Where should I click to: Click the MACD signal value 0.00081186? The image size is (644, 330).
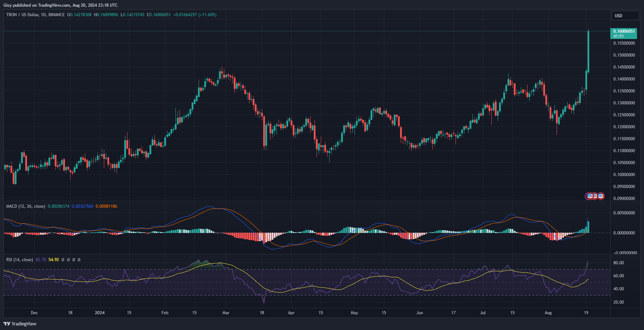pyautogui.click(x=106, y=206)
